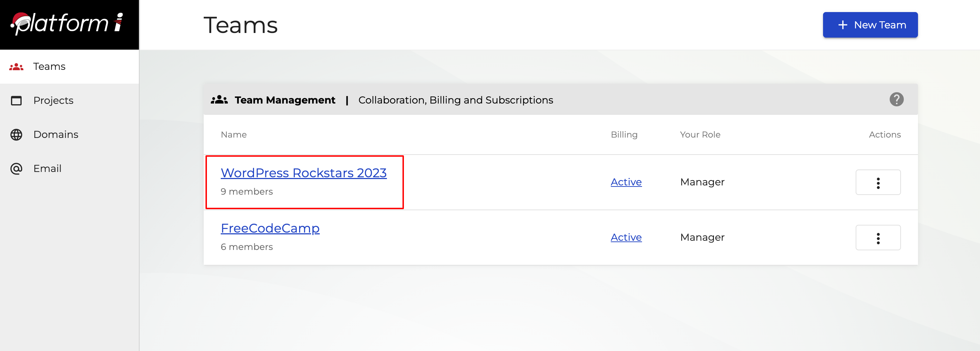Click Active billing link for WordPress Rockstars 2023
Screen dimensions: 980x351
[x=626, y=182]
